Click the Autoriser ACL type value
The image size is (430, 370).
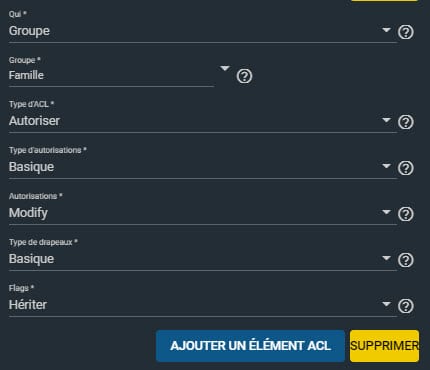click(x=34, y=121)
